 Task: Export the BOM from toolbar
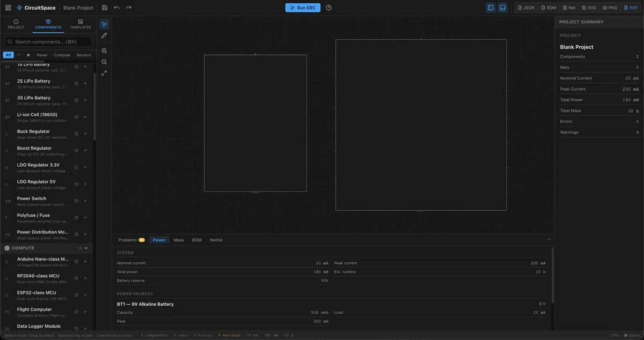coord(548,8)
